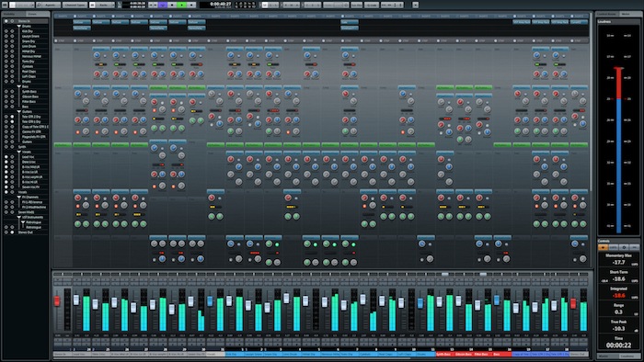Click Momentary Max value -17.7
Viewport: 644px width, 362px height.
(618, 263)
